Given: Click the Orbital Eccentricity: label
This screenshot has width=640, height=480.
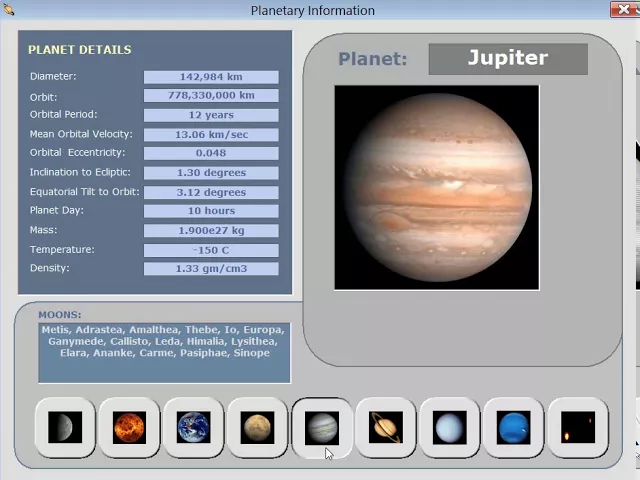Looking at the screenshot, I should coord(77,153).
